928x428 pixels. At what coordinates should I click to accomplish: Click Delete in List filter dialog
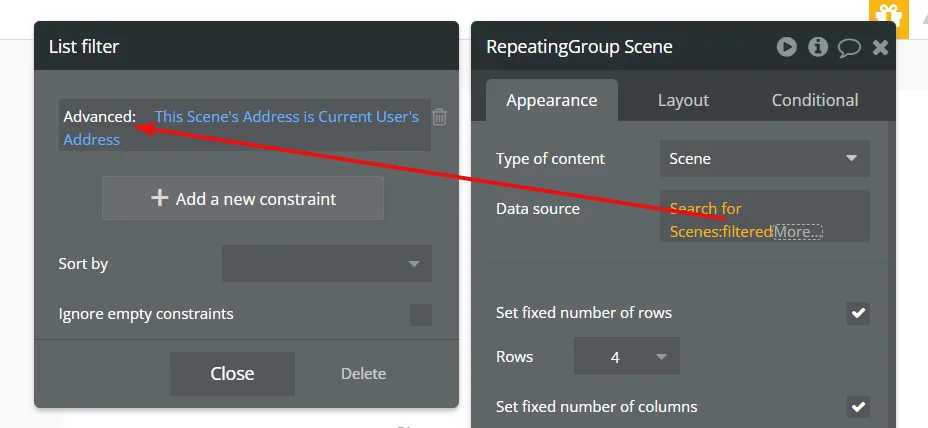point(363,374)
